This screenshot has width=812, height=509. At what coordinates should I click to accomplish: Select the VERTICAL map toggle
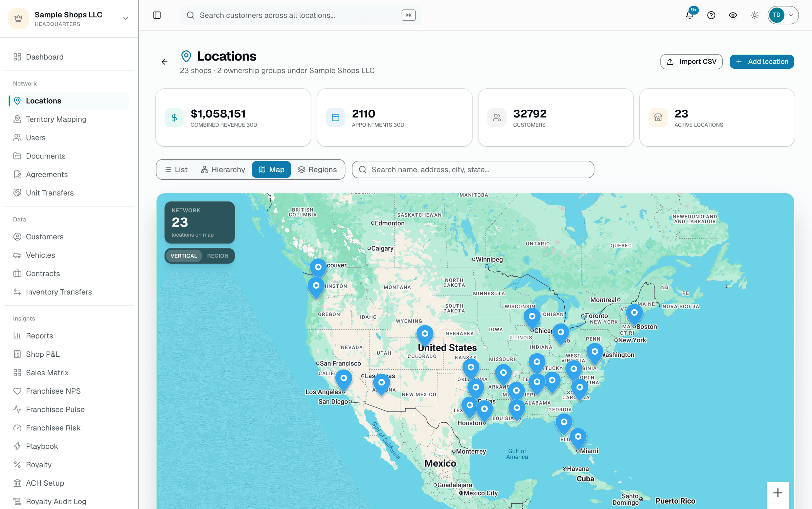coord(184,256)
